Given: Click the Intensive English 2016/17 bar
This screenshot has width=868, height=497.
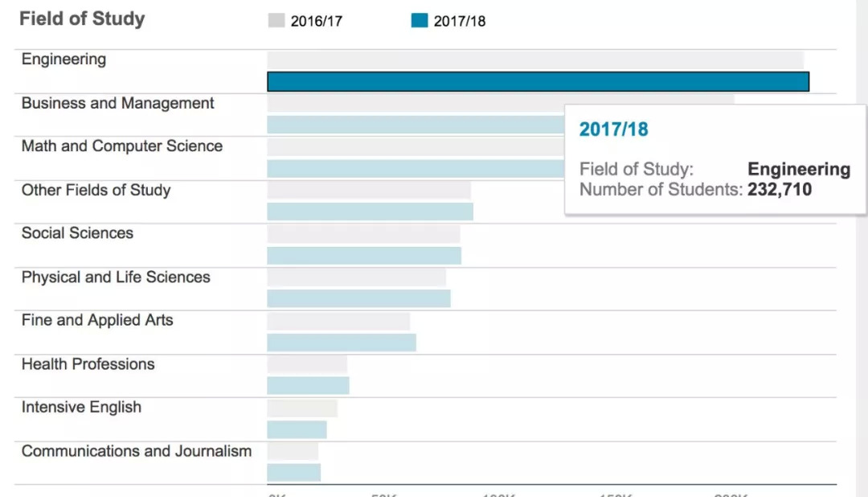Looking at the screenshot, I should (x=301, y=408).
